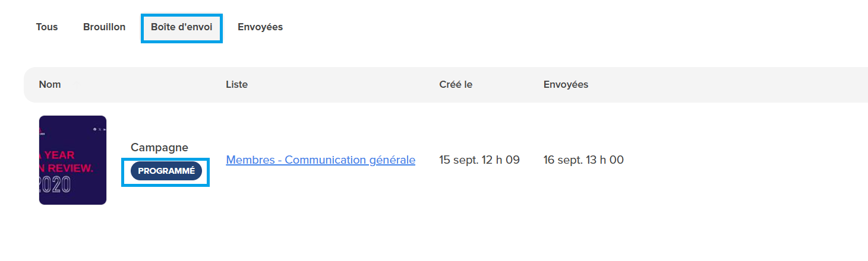This screenshot has width=868, height=261.
Task: Select the Boîte d'envoi tab
Action: [182, 27]
